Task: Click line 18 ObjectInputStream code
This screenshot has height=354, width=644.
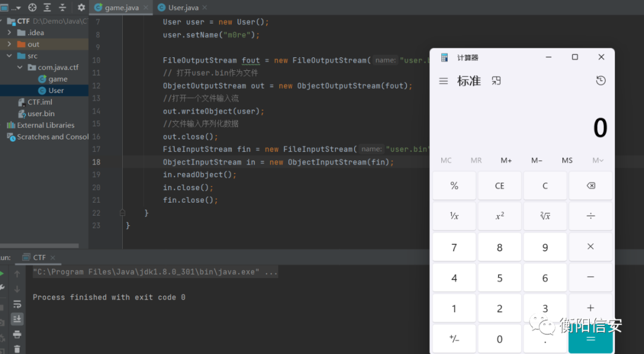Action: tap(278, 162)
